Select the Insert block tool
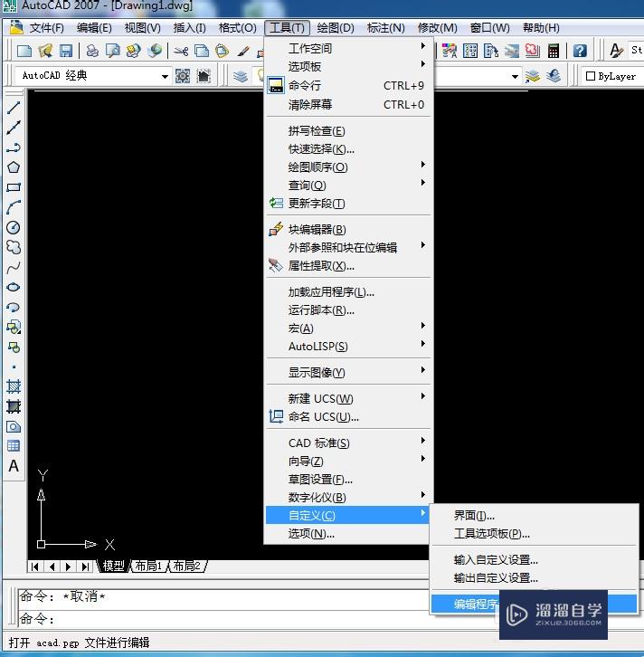 point(14,327)
